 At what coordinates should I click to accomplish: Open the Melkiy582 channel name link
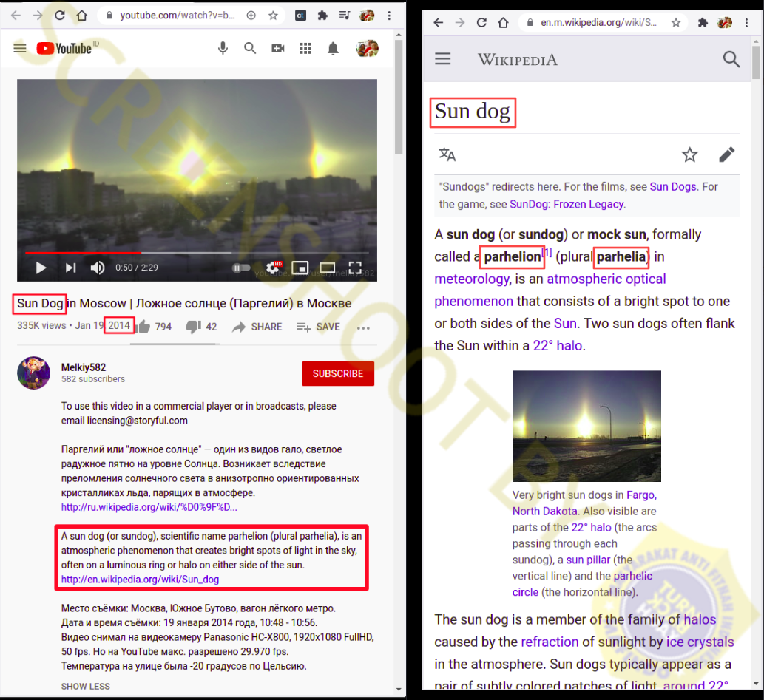[84, 367]
